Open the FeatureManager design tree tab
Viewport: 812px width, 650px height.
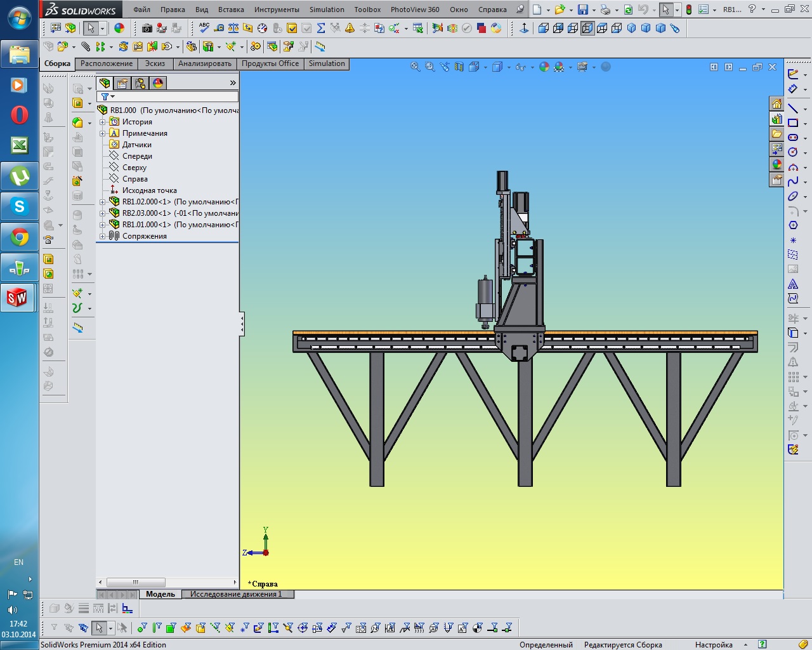(105, 83)
